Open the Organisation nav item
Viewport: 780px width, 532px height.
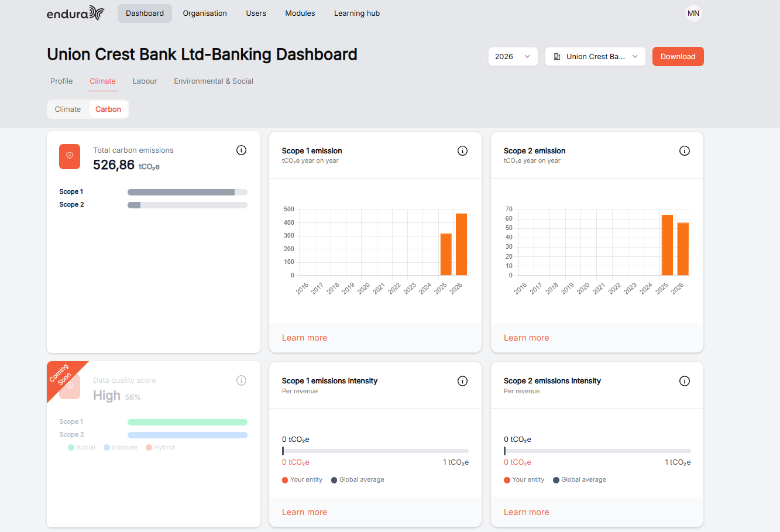point(205,13)
